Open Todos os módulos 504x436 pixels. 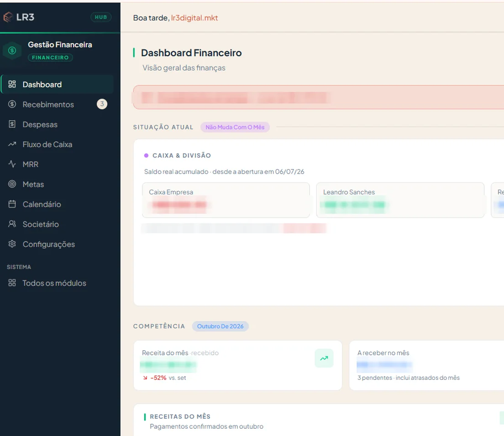(58, 283)
